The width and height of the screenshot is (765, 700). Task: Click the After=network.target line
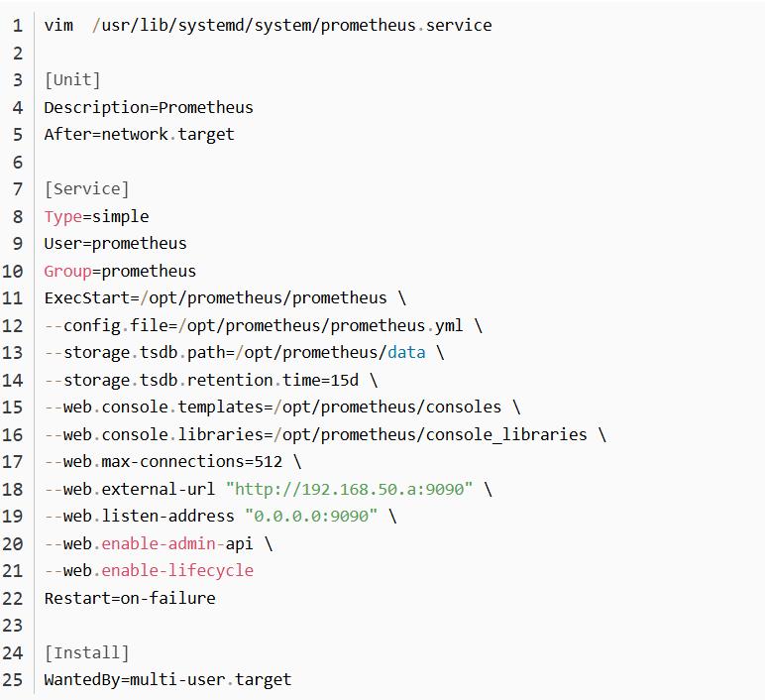point(139,134)
